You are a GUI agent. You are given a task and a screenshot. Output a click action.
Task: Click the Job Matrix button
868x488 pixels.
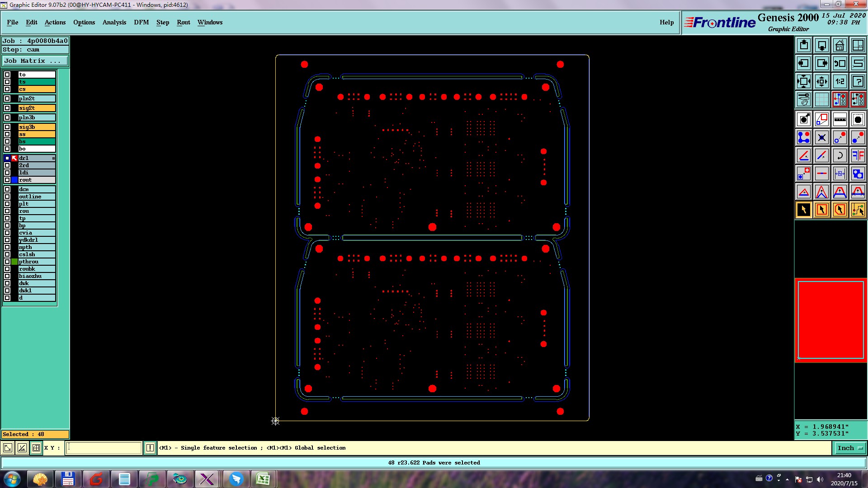(x=35, y=61)
